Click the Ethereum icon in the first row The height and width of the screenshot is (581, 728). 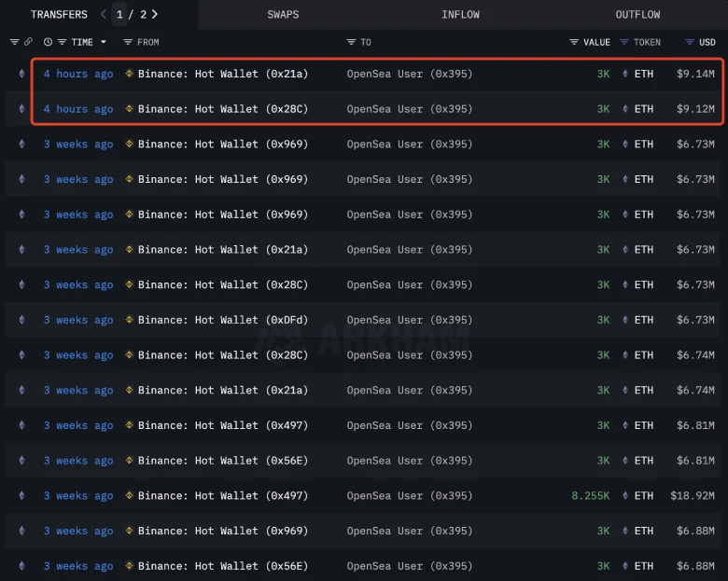pos(21,74)
